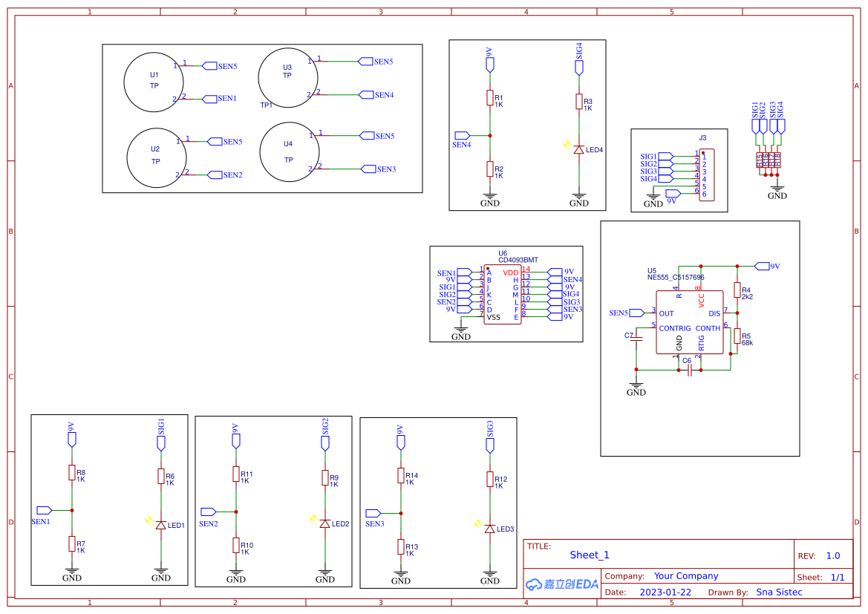Select the SIG4 net label above R3

(x=578, y=66)
